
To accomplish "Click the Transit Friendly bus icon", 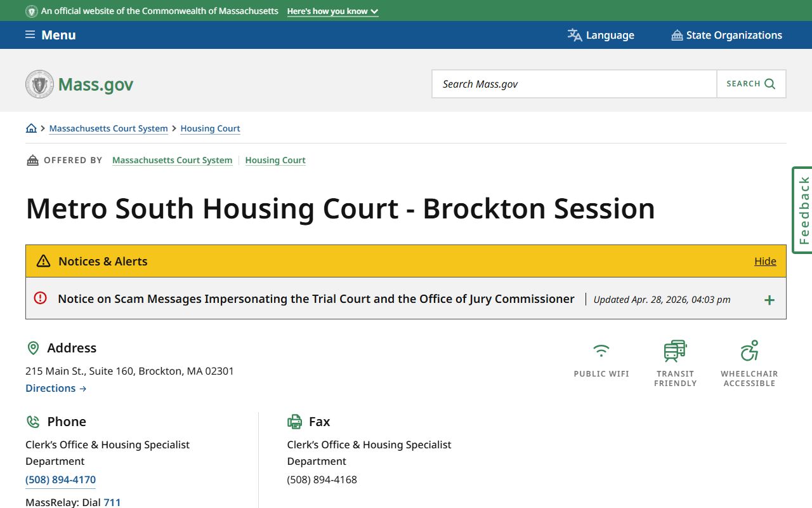I will pyautogui.click(x=675, y=351).
